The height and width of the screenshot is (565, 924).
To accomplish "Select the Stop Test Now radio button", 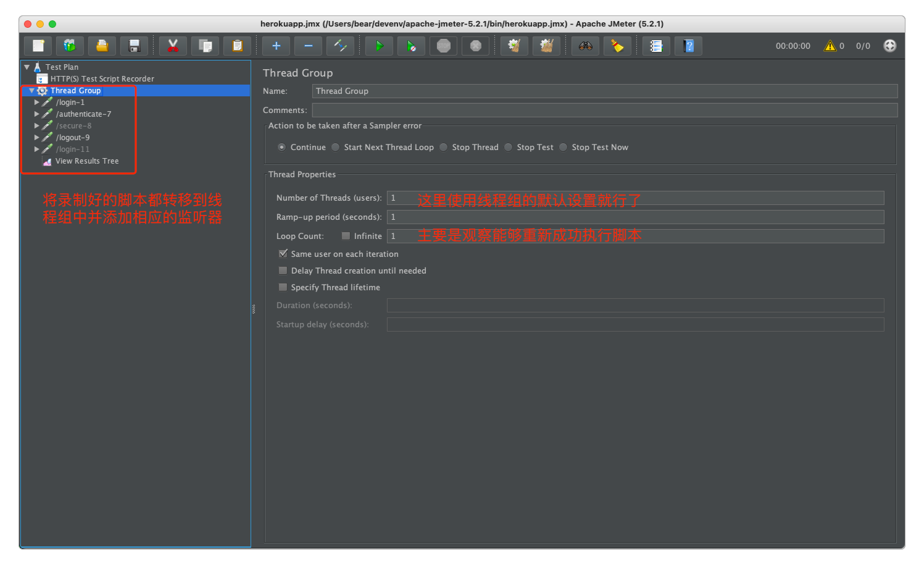I will tap(563, 147).
